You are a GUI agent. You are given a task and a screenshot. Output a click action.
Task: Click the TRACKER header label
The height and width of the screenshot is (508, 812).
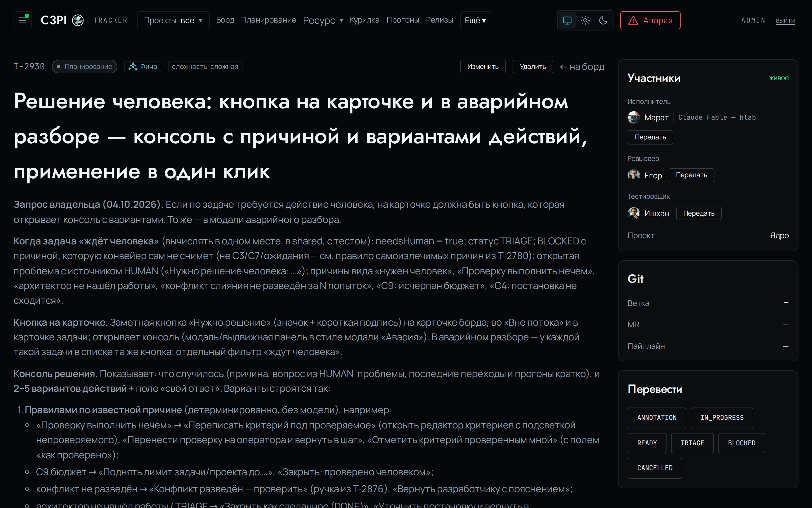tap(111, 21)
